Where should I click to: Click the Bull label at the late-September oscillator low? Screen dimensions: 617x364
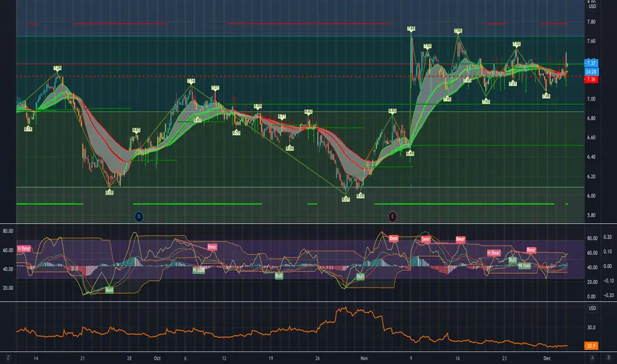109,290
